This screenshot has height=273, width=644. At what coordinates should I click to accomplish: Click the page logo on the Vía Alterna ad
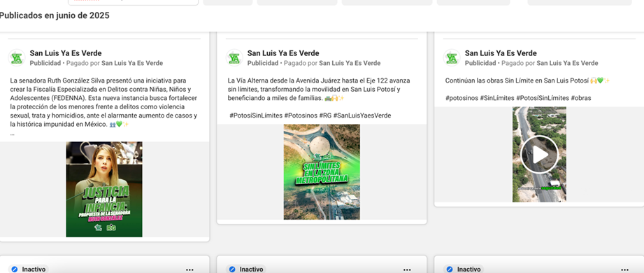[234, 57]
